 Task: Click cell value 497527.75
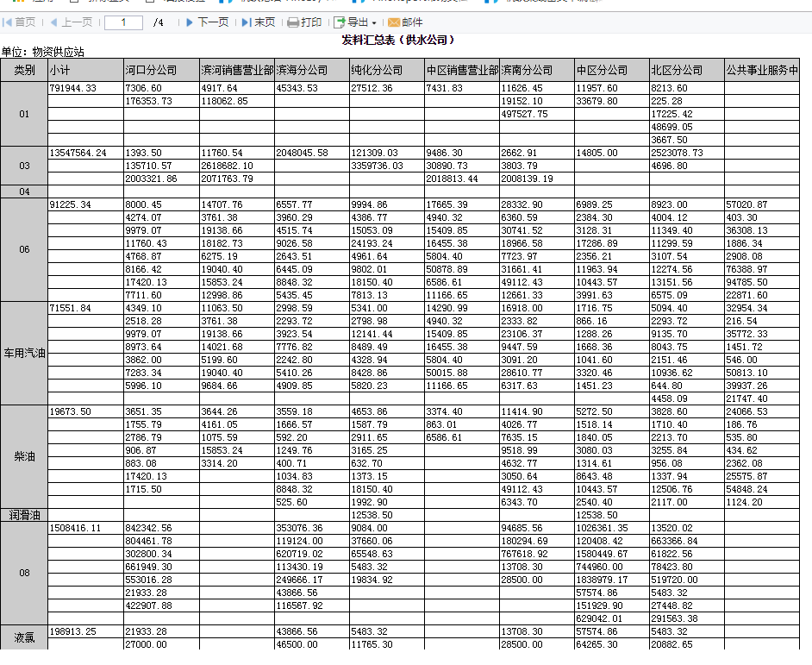[x=525, y=114]
